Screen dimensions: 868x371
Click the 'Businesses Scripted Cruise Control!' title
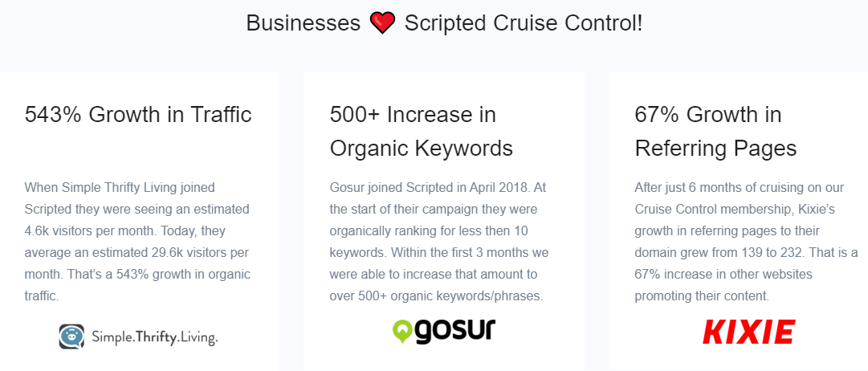pos(445,24)
